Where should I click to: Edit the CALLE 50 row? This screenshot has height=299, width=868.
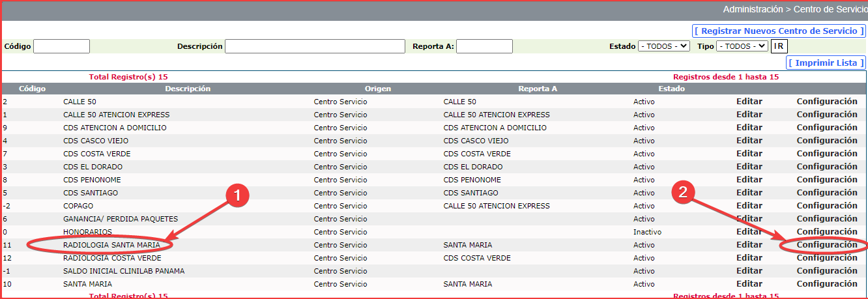coord(749,102)
